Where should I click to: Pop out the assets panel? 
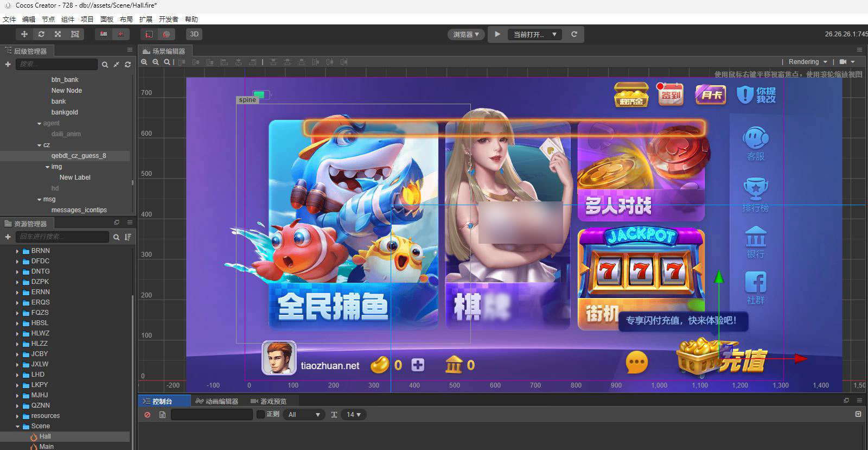tap(117, 223)
